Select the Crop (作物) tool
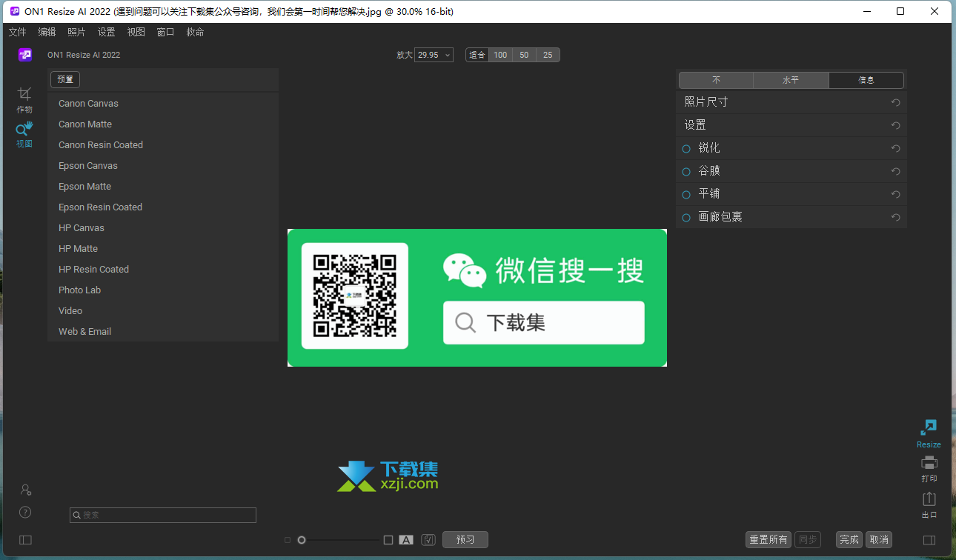 (24, 99)
